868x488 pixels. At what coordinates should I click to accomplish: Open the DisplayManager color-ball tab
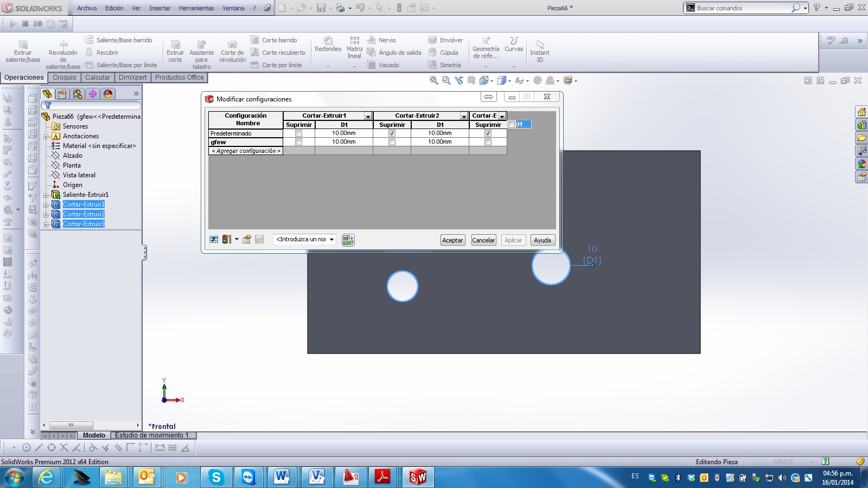(x=108, y=94)
